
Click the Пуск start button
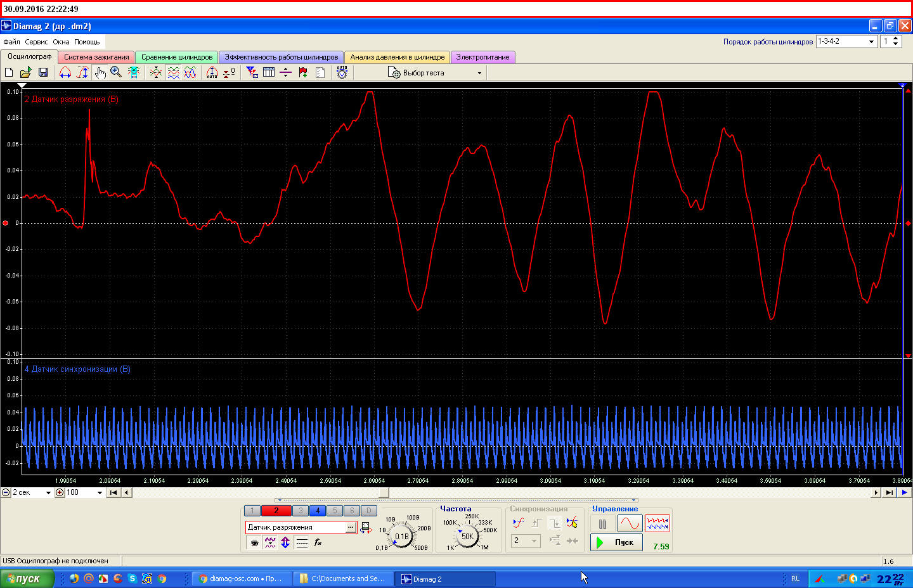coord(616,542)
